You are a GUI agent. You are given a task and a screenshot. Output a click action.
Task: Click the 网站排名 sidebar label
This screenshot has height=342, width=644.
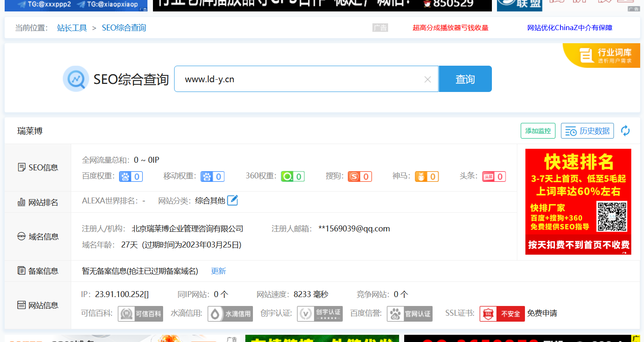click(x=38, y=202)
